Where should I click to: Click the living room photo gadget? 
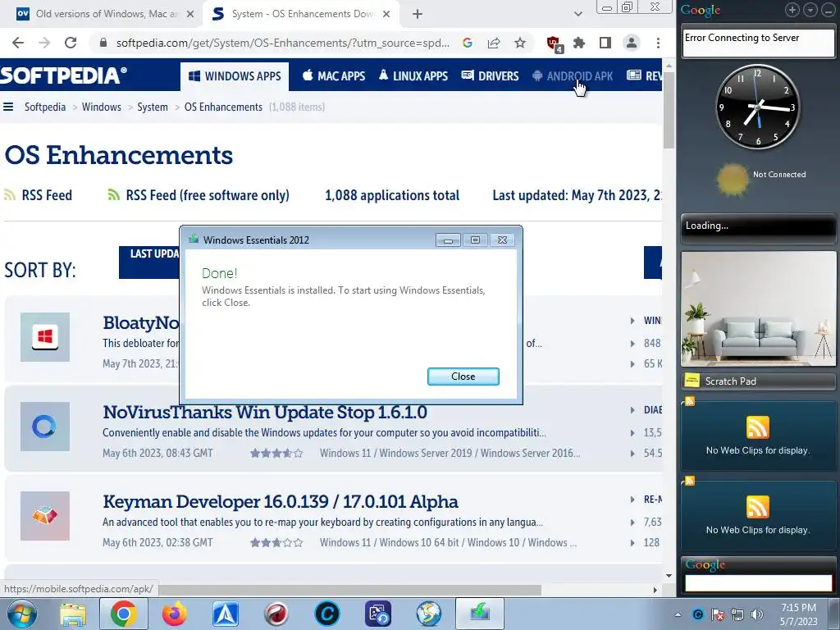757,308
